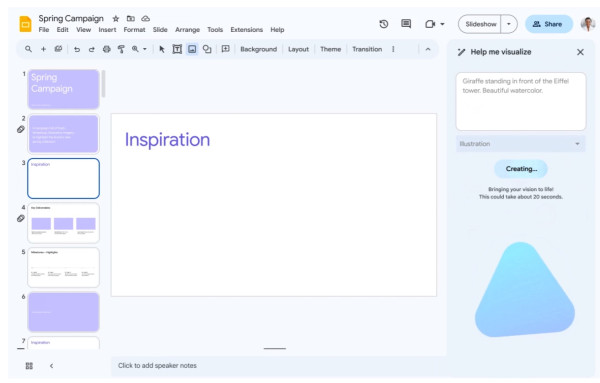Click the Shape tool icon

tap(207, 49)
